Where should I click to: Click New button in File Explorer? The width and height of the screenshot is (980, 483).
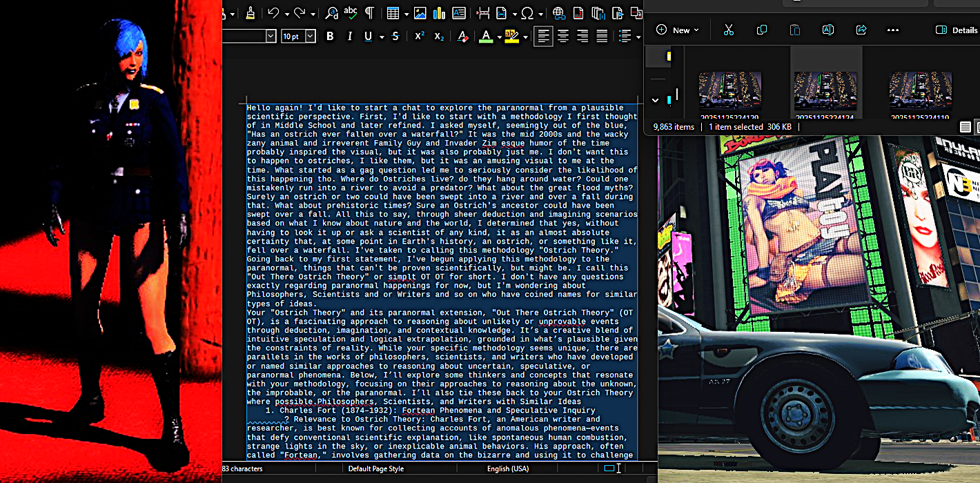[678, 30]
